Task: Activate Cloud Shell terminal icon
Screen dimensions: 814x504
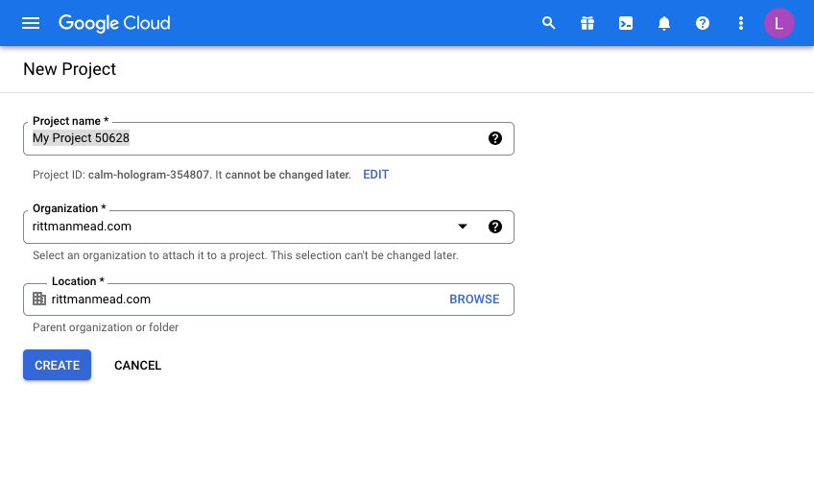Action: (626, 23)
